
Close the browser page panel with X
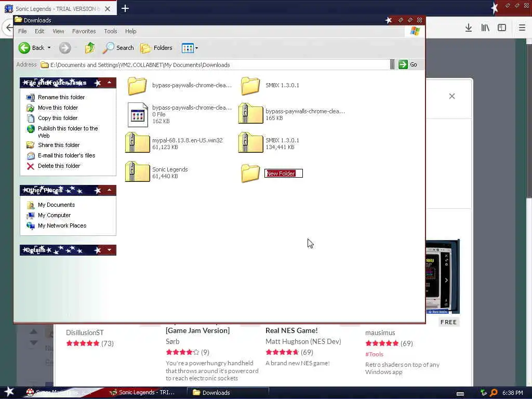[x=452, y=96]
